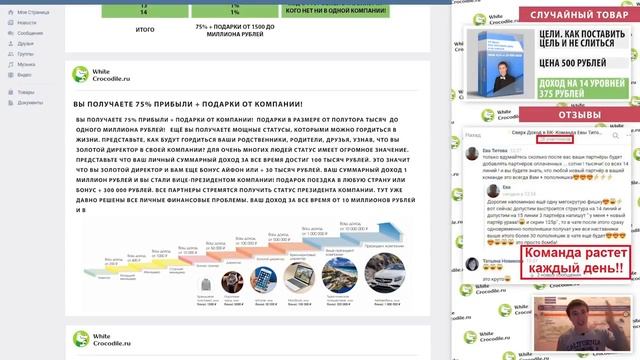640x360 pixels.
Task: Open Товары in the sidebar
Action: 26,92
